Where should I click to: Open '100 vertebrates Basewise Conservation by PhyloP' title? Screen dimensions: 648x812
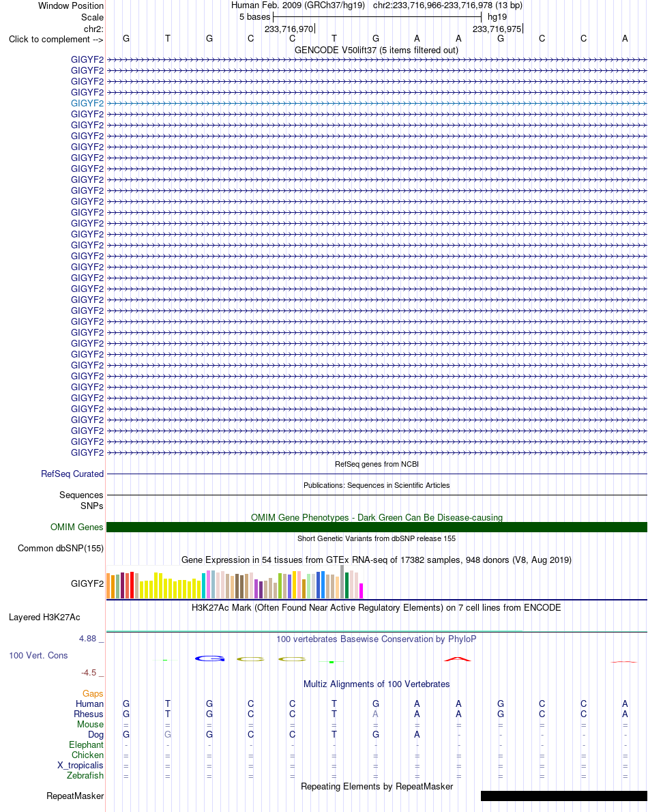pos(377,639)
